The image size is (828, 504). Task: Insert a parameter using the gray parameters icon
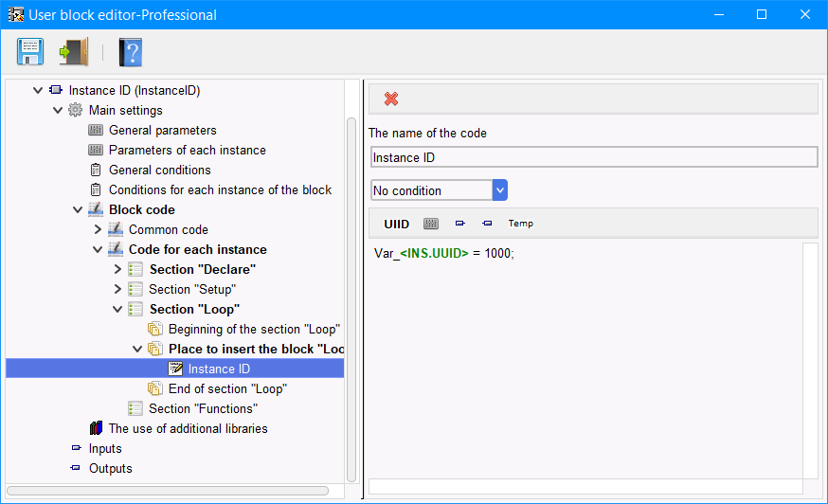431,224
